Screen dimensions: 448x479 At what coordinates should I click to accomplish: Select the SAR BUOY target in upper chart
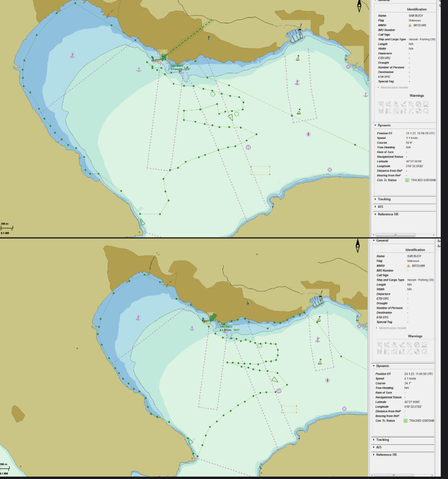point(164,57)
